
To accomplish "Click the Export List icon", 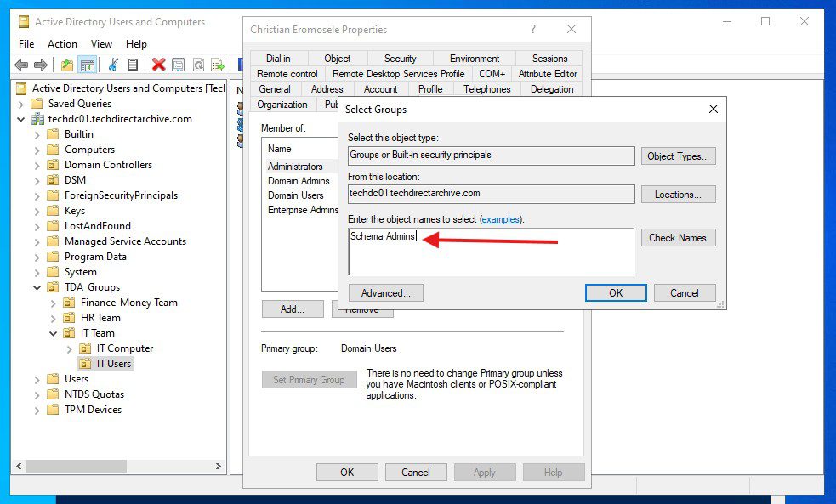I will (218, 64).
